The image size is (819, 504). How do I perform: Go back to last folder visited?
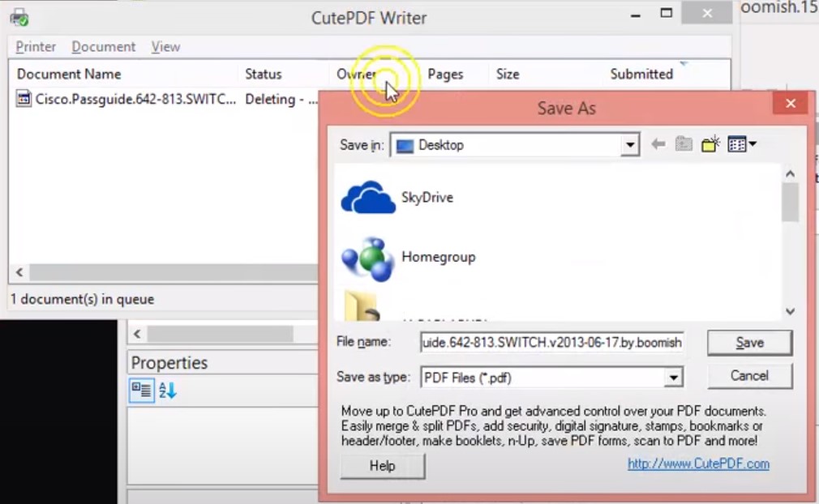tap(658, 144)
